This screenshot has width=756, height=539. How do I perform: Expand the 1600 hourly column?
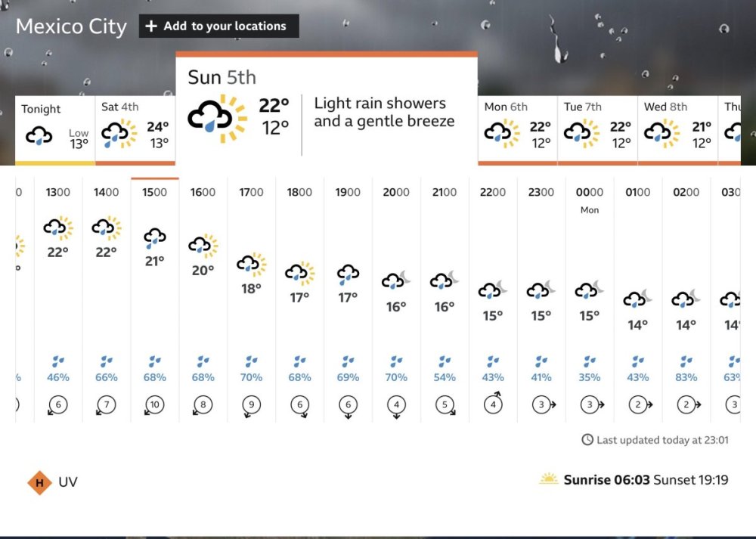(x=203, y=300)
